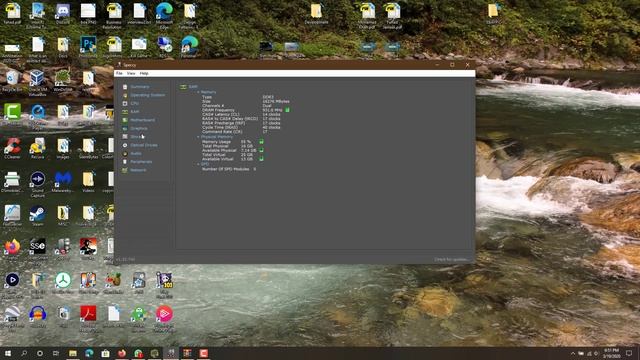Open the Windows Start menu

tap(8, 353)
